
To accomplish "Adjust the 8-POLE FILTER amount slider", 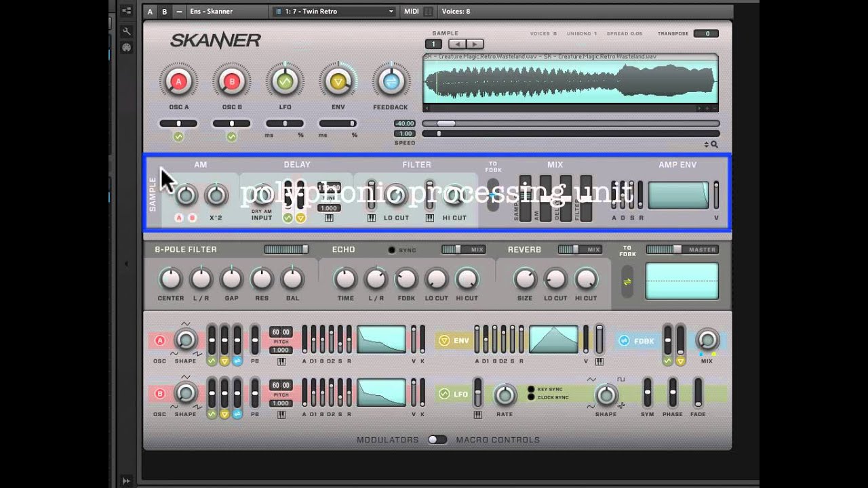I will click(286, 249).
